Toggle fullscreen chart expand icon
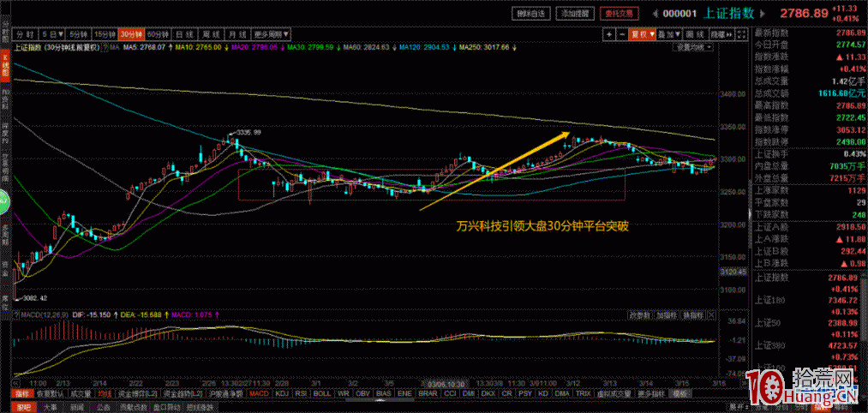This screenshot has height=413, width=868. 742,34
